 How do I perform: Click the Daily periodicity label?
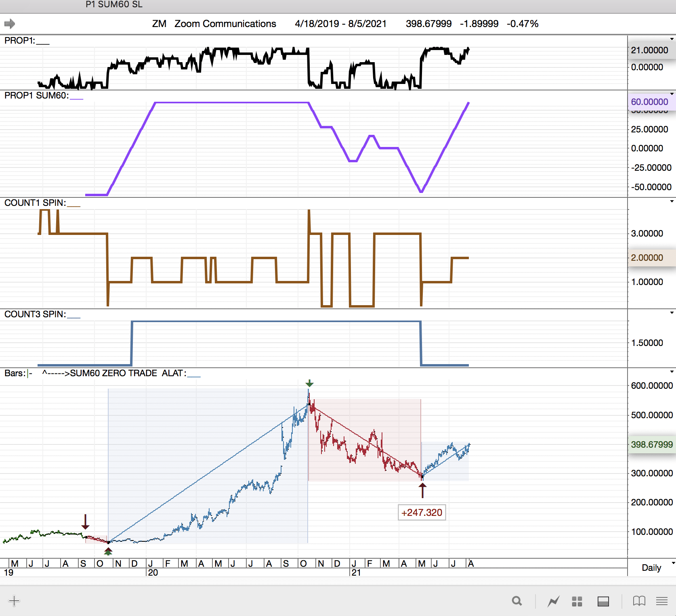pos(651,568)
